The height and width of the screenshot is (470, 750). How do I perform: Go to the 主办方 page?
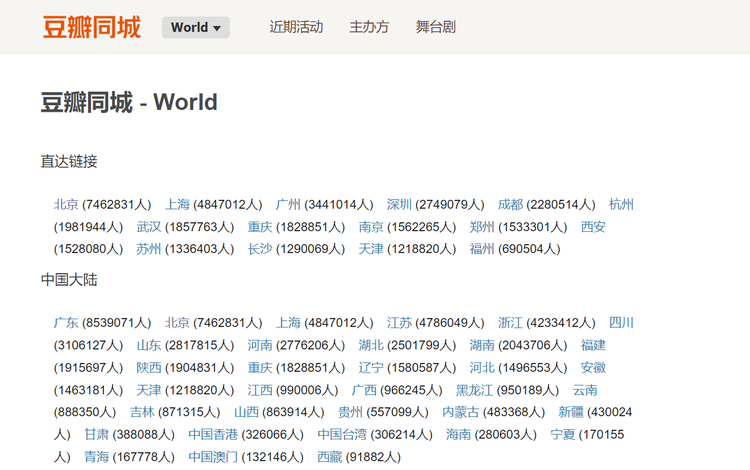(x=369, y=27)
